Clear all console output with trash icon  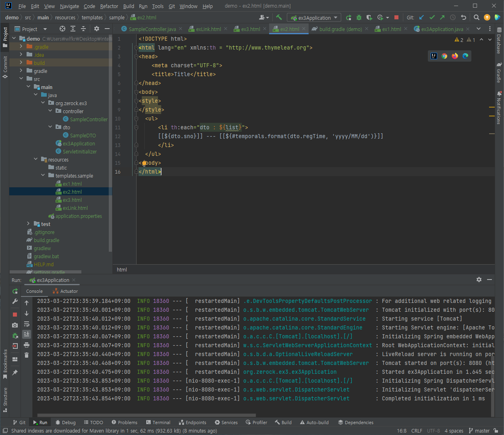[27, 355]
